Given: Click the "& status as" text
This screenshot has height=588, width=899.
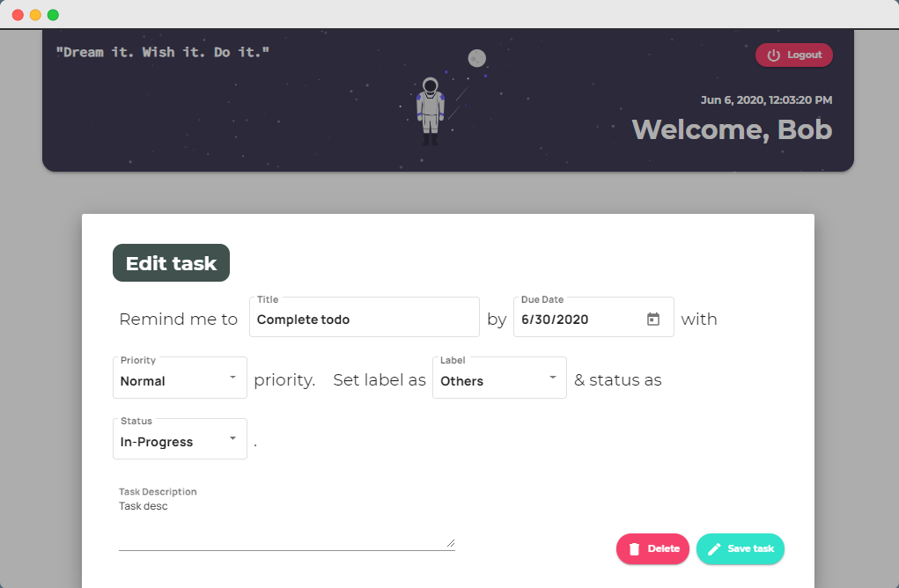Looking at the screenshot, I should (x=617, y=380).
